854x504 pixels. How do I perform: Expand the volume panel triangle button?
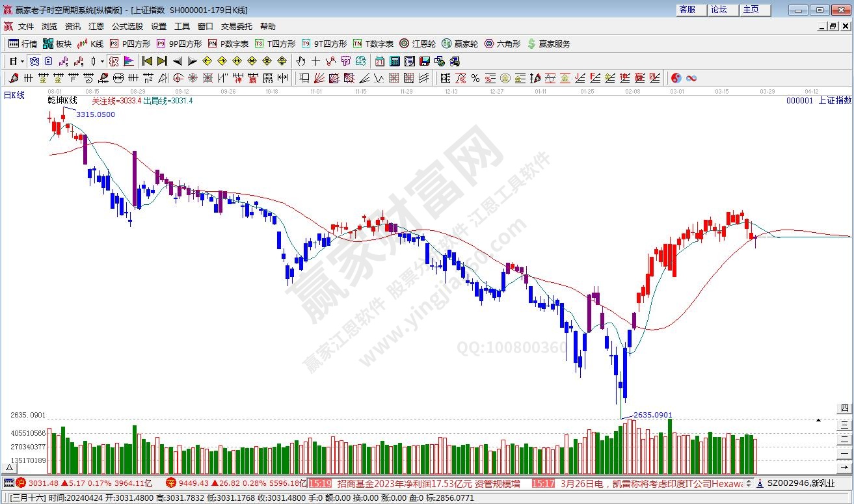click(x=10, y=468)
